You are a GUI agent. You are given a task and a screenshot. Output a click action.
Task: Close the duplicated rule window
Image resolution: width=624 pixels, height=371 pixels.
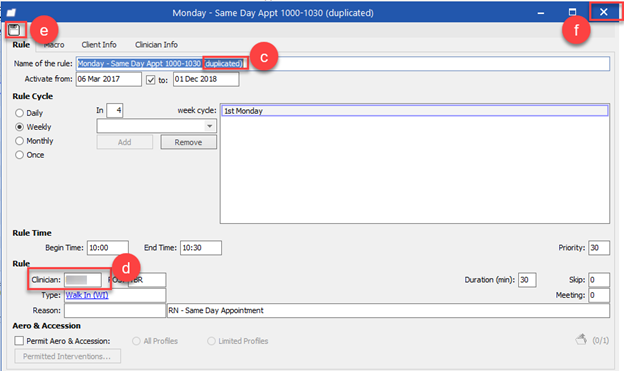[x=604, y=12]
